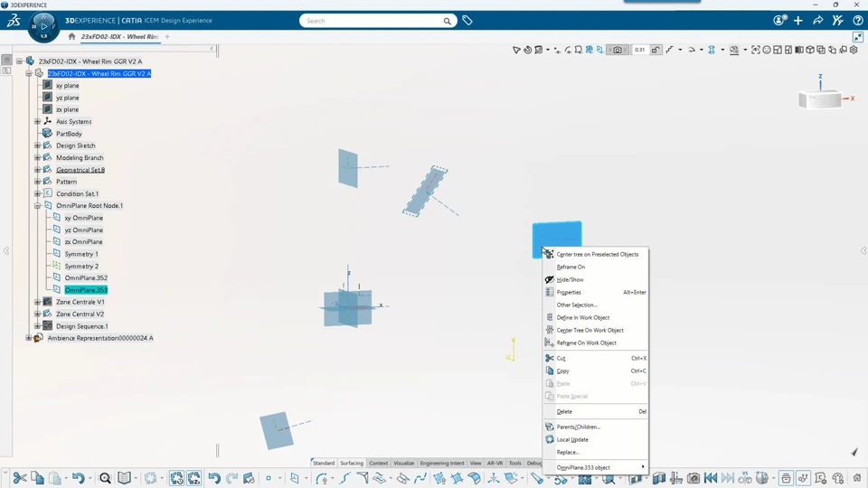Click the Copy icon in bottom toolbar
This screenshot has height=488, width=868.
tap(38, 478)
